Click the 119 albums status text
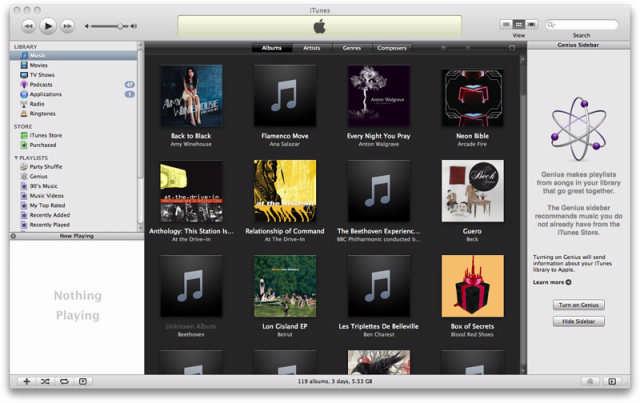This screenshot has height=403, width=640. (x=335, y=381)
